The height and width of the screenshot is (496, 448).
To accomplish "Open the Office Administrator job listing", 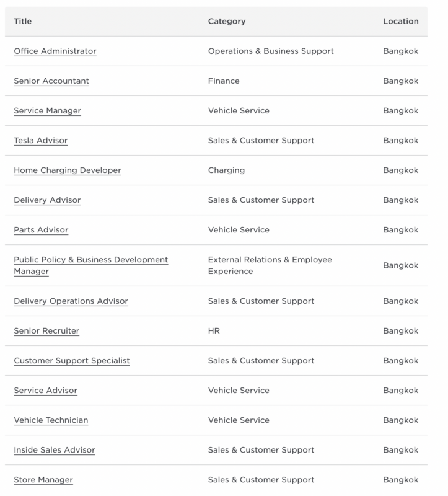I will tap(55, 51).
